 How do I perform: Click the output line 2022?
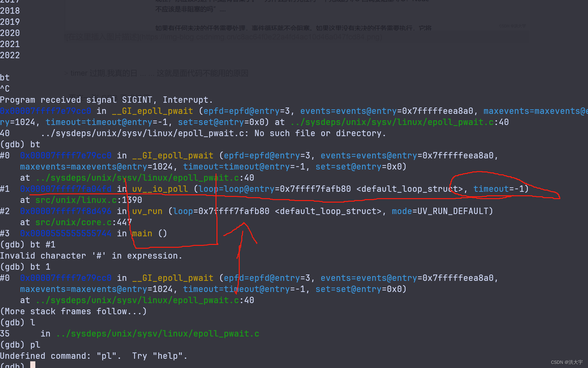tap(10, 55)
